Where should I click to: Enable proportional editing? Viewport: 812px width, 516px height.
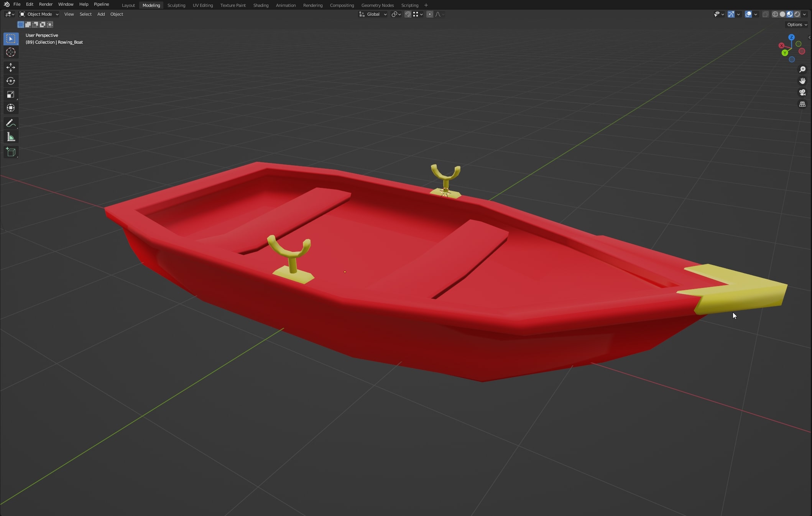pyautogui.click(x=430, y=14)
